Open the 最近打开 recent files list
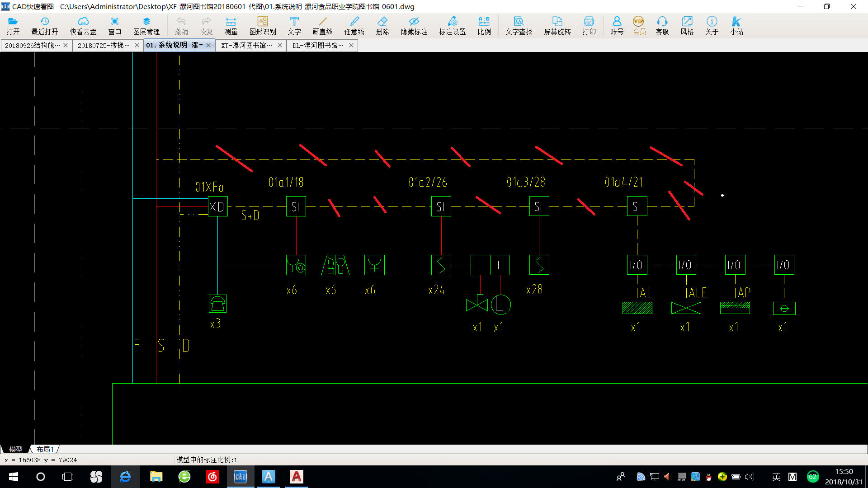Screen dimensions: 868x488 coord(45,26)
